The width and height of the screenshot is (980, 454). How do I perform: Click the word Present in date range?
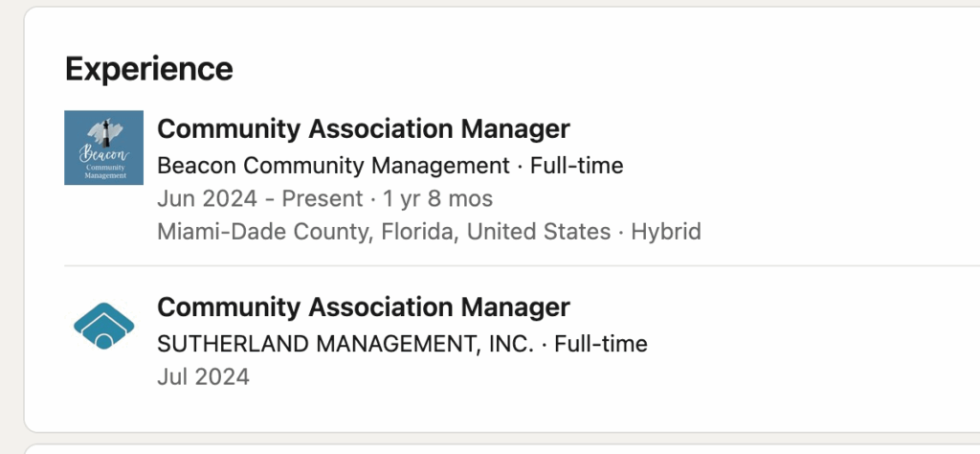point(320,199)
